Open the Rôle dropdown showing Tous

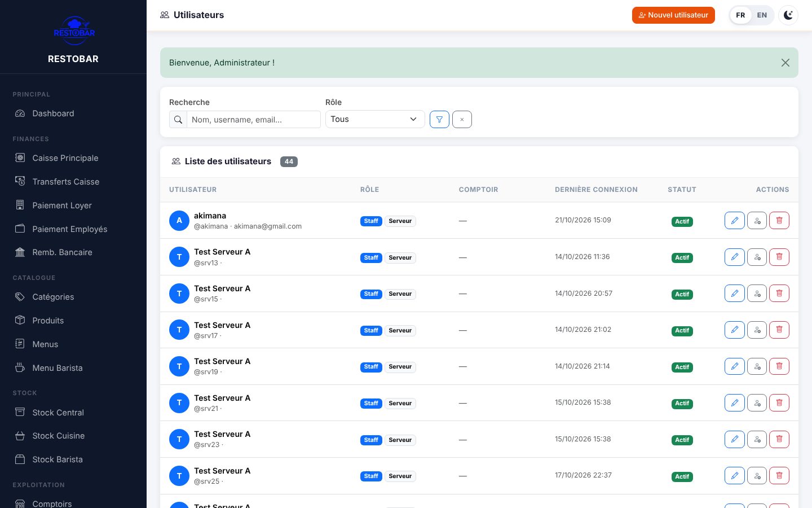(375, 119)
